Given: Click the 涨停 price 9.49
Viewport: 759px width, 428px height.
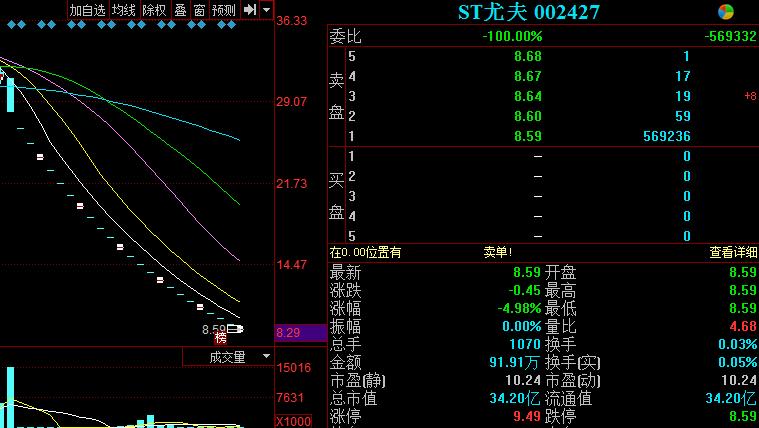Looking at the screenshot, I should coord(527,416).
